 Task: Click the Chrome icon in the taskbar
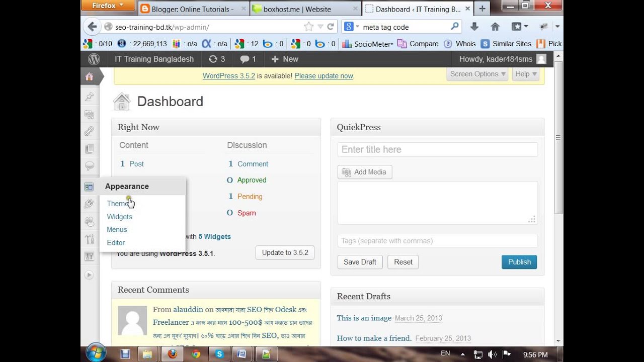(x=196, y=354)
